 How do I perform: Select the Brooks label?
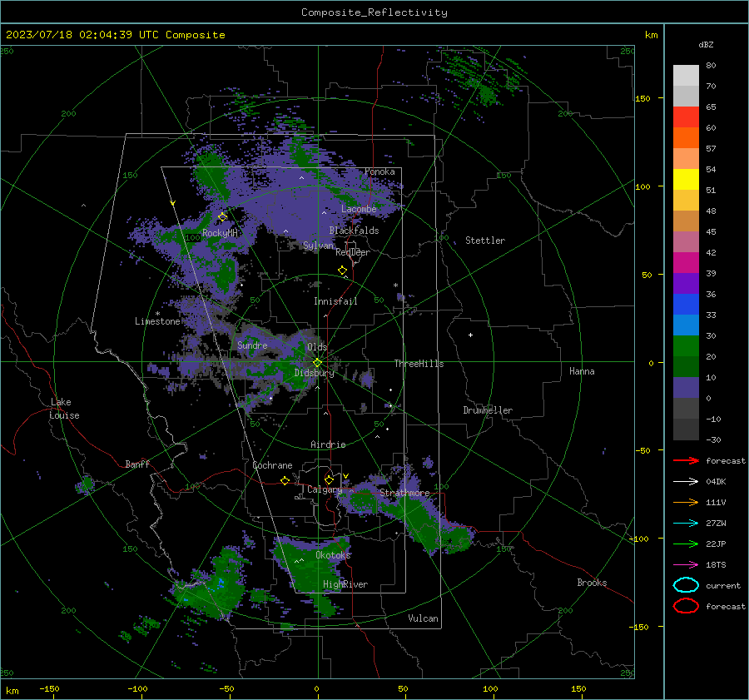point(592,583)
